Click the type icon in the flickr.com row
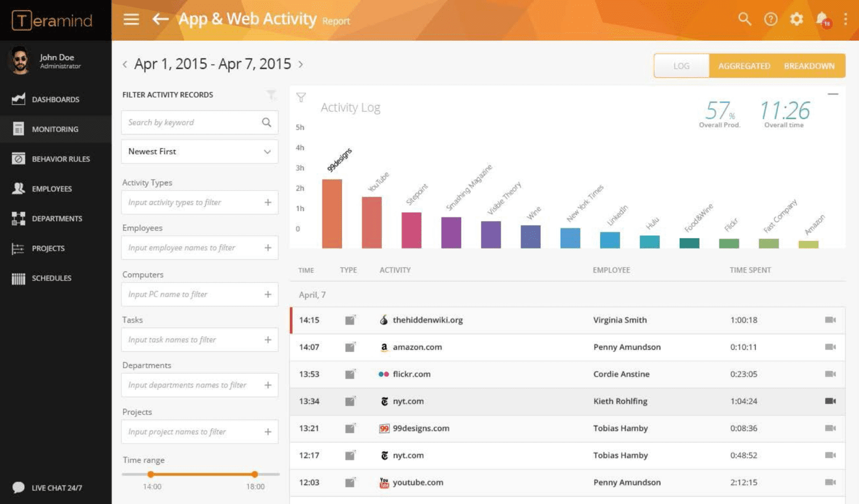This screenshot has width=859, height=504. pyautogui.click(x=350, y=374)
